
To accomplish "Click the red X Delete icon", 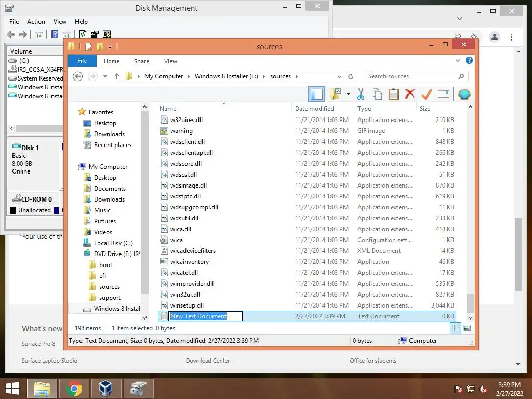I will (x=410, y=94).
